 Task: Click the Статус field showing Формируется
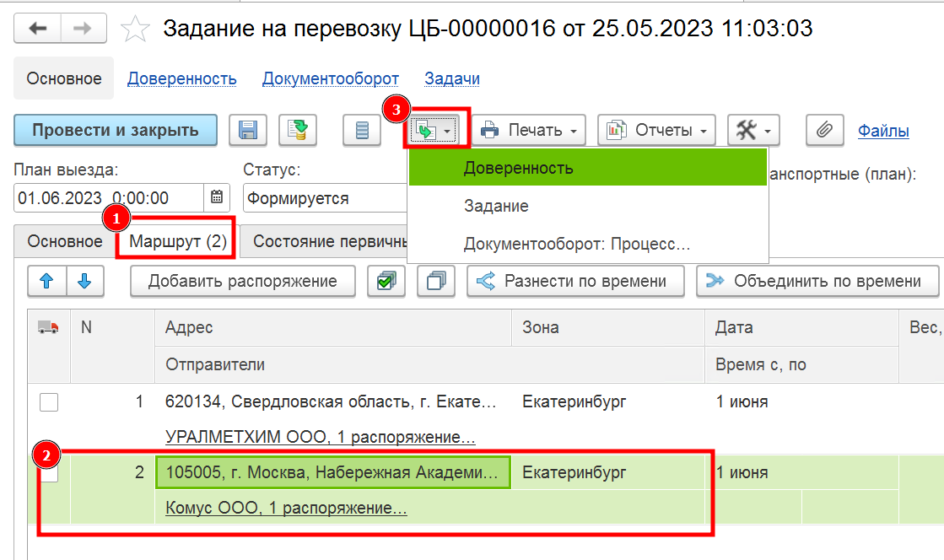326,198
